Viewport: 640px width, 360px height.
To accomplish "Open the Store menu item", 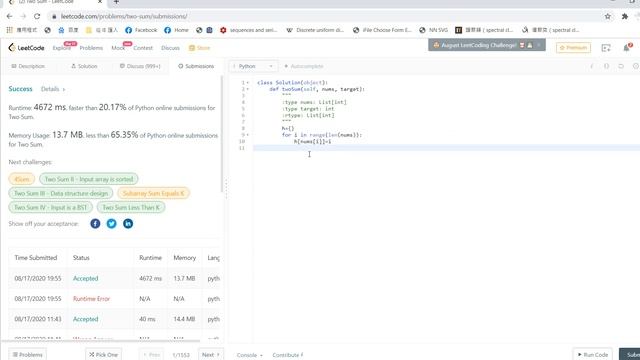I will coord(199,48).
